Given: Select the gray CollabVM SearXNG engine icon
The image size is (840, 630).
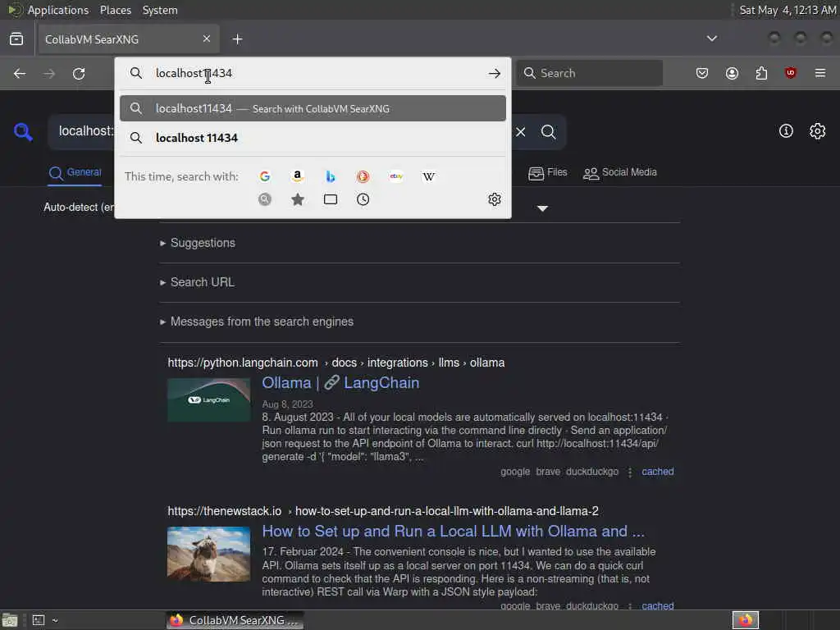Looking at the screenshot, I should pos(265,199).
